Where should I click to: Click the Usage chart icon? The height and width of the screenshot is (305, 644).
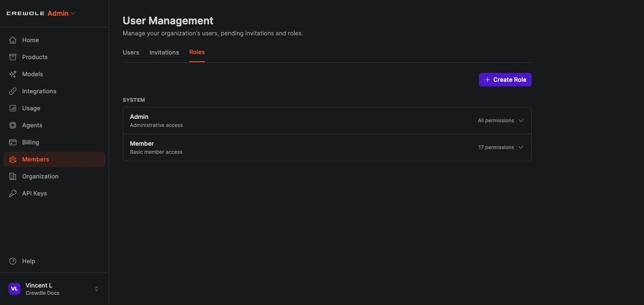coord(13,108)
